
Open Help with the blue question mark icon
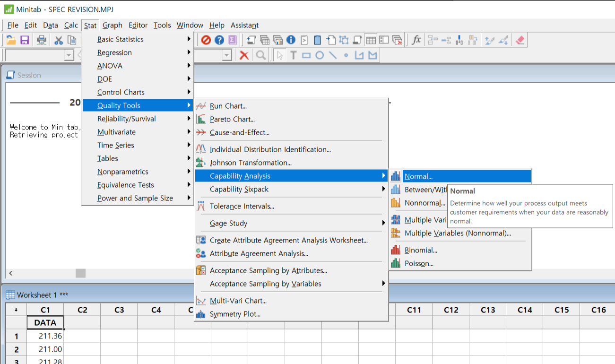[219, 40]
